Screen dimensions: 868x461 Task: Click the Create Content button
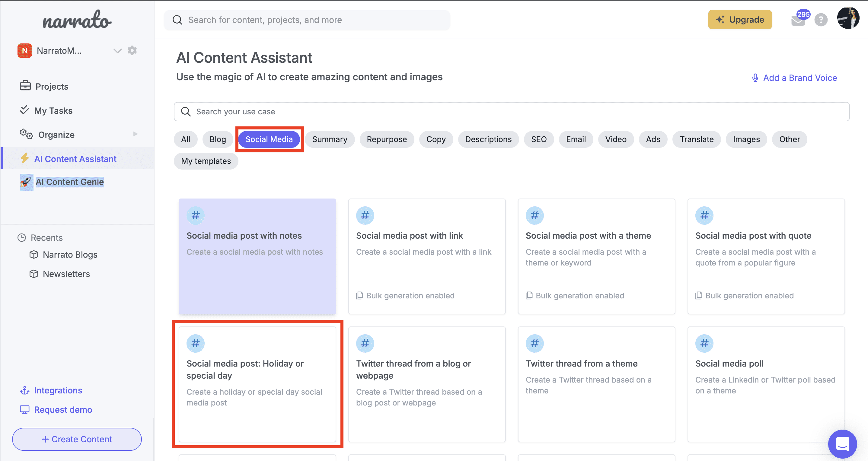[77, 440]
